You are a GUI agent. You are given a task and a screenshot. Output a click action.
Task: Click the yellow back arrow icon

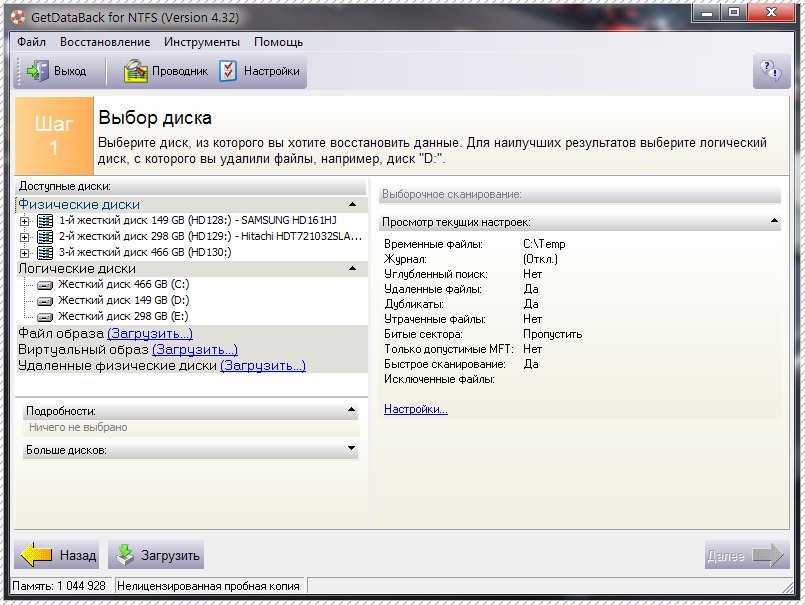(36, 555)
